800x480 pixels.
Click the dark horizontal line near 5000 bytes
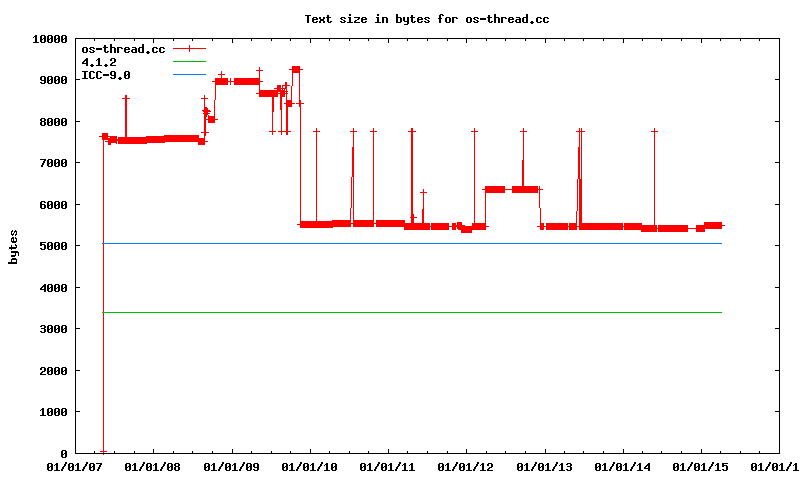(400, 243)
